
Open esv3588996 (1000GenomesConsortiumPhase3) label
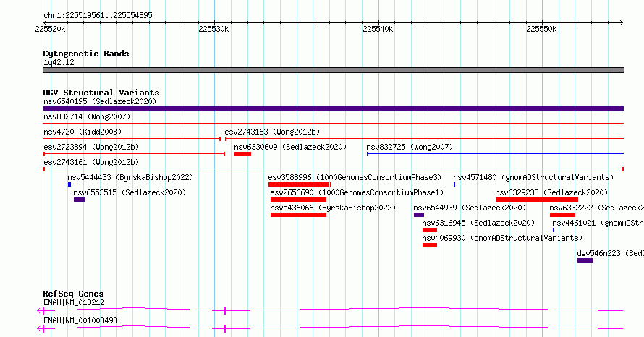pos(355,177)
